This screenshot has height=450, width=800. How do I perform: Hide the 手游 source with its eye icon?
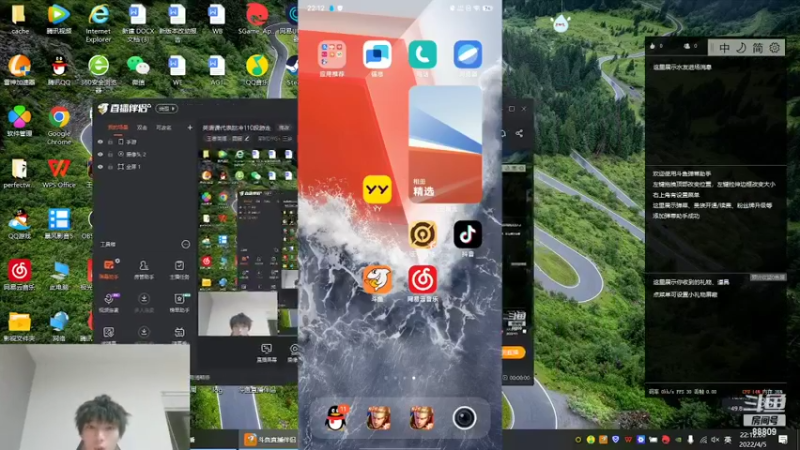(101, 142)
